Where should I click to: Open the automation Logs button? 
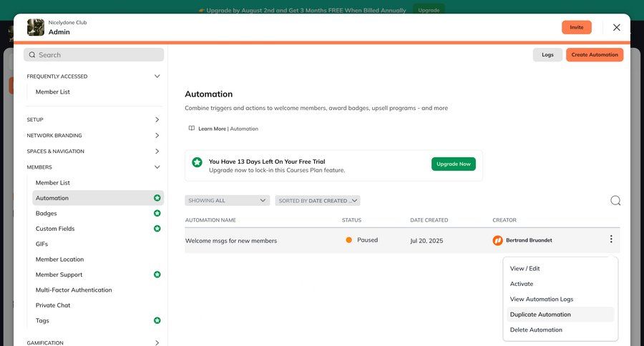pos(547,54)
